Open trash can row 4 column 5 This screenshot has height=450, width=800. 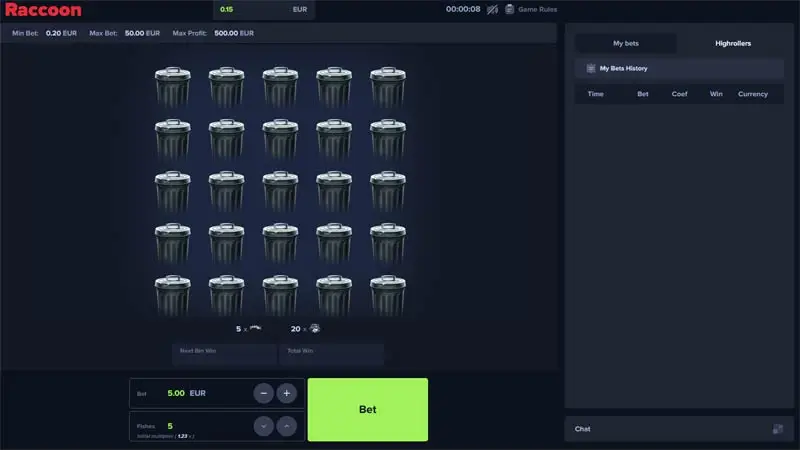click(x=388, y=243)
